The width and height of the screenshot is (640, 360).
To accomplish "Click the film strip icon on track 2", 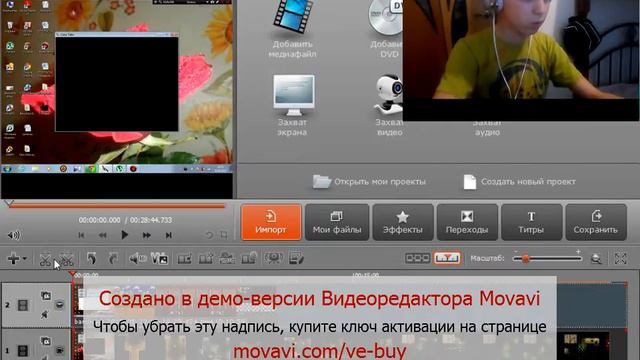I will point(23,305).
